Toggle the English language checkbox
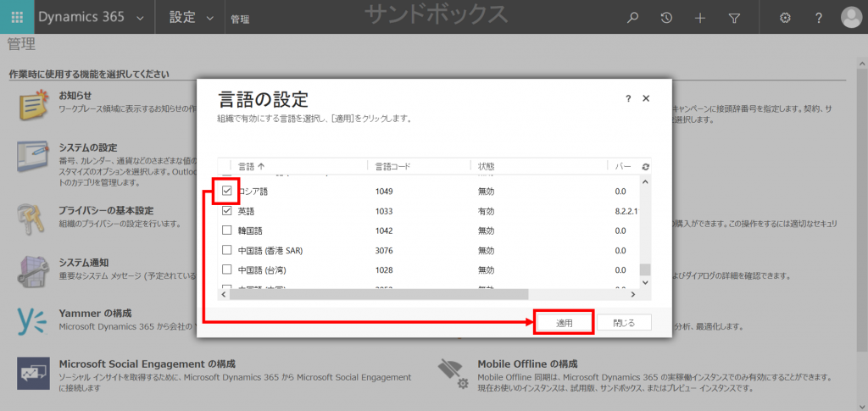Screen dimensions: 868x411 pyautogui.click(x=226, y=211)
